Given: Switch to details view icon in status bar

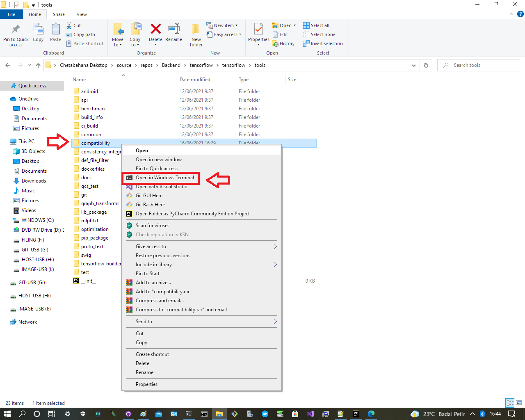Looking at the screenshot, I should point(510,403).
